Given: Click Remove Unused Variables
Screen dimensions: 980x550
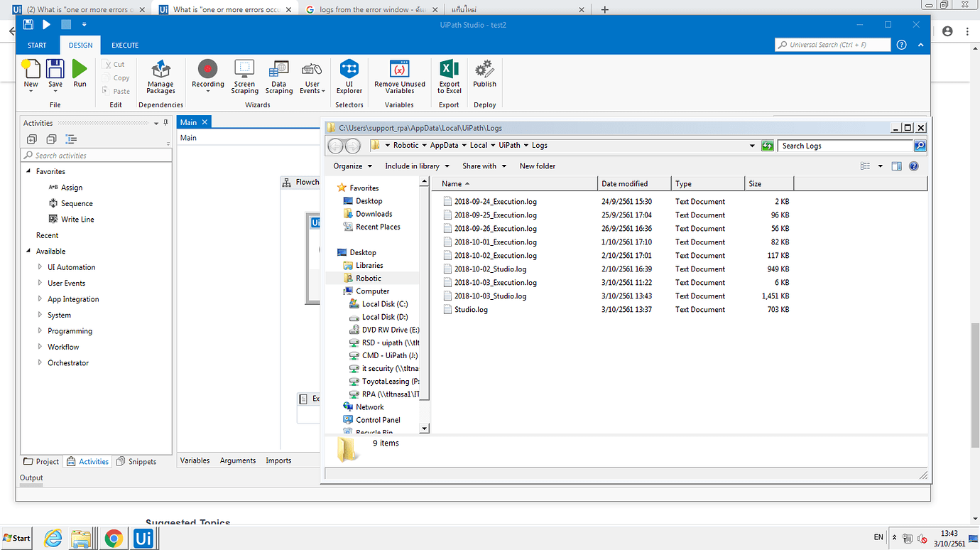Looking at the screenshot, I should pos(400,76).
